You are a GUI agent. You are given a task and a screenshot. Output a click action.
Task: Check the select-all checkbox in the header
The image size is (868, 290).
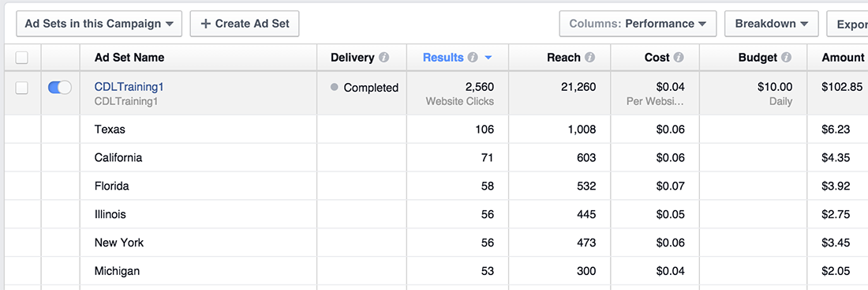21,58
